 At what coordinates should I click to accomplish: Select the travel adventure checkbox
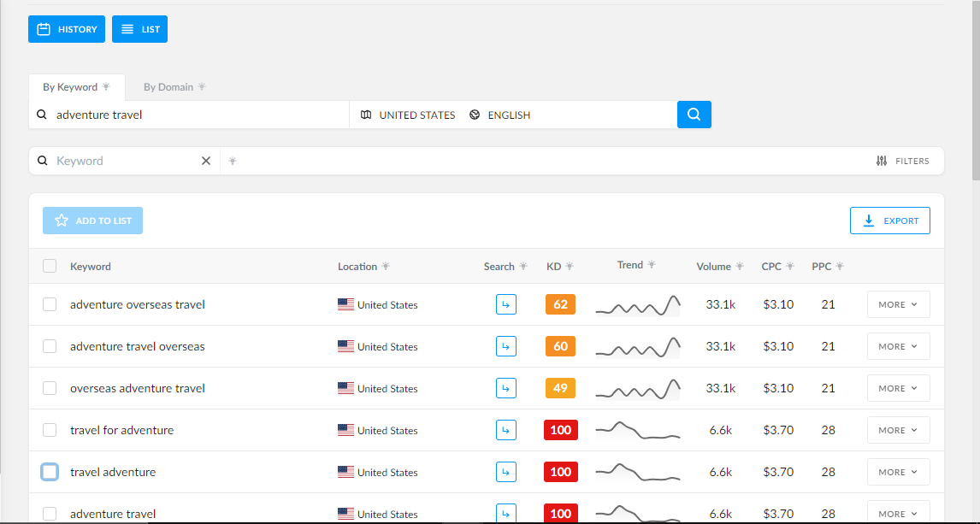(x=50, y=472)
